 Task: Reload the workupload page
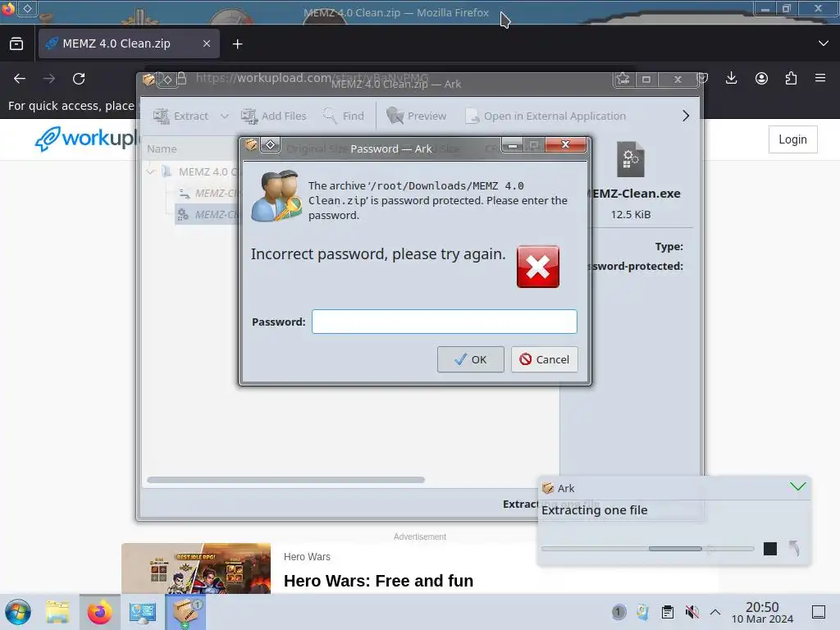click(79, 79)
